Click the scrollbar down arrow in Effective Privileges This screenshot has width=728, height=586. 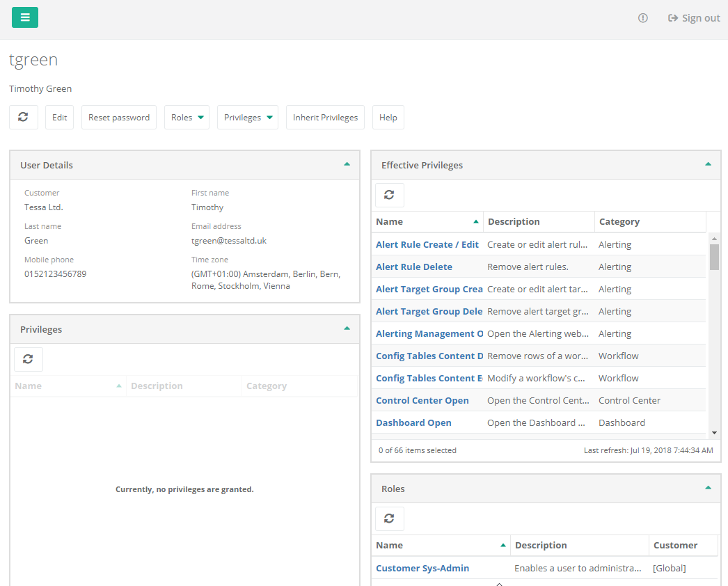click(x=714, y=433)
